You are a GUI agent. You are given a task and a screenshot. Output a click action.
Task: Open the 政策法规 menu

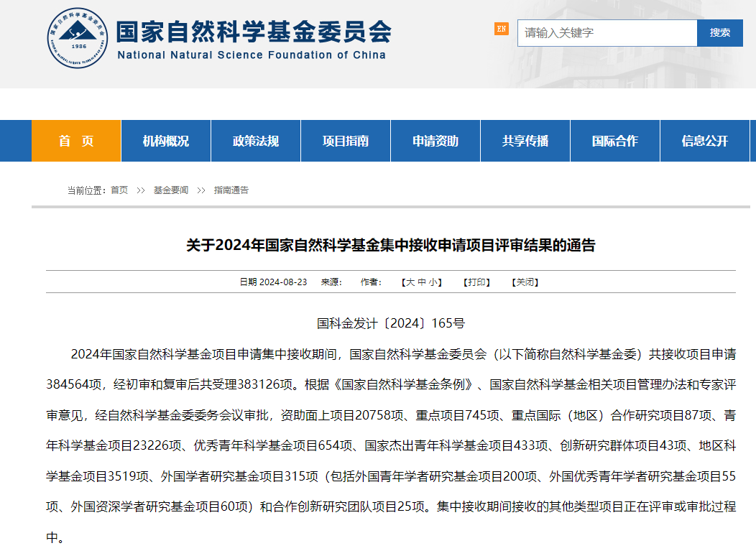tap(255, 141)
